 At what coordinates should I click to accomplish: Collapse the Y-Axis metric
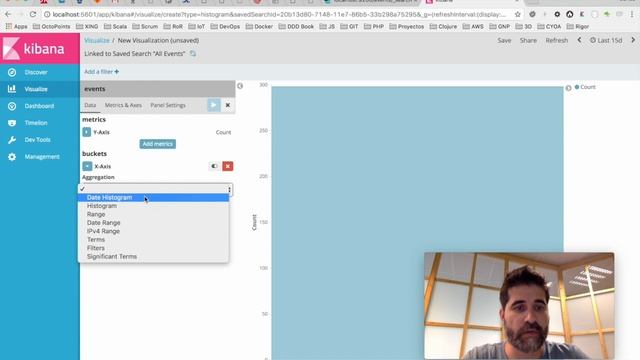[x=87, y=132]
